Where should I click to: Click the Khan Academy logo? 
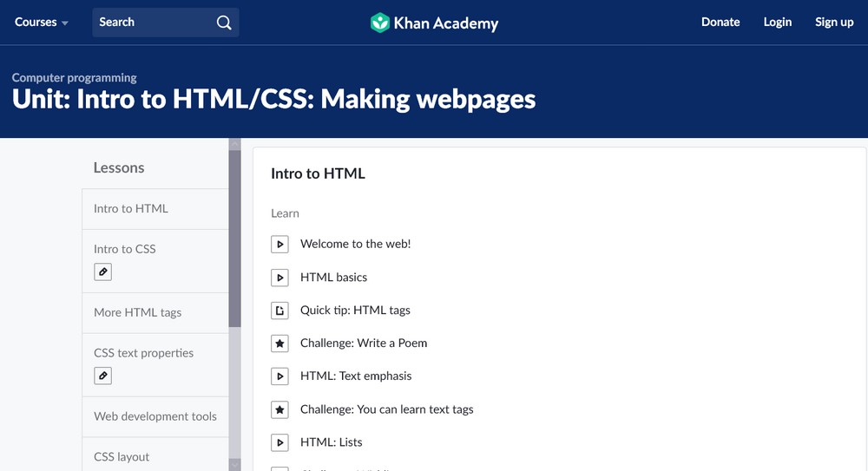point(434,23)
